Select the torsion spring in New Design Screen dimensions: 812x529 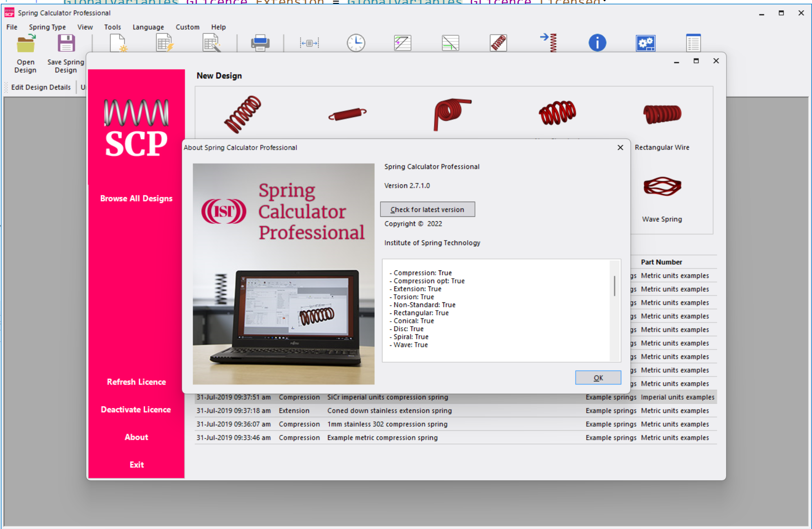pos(452,114)
